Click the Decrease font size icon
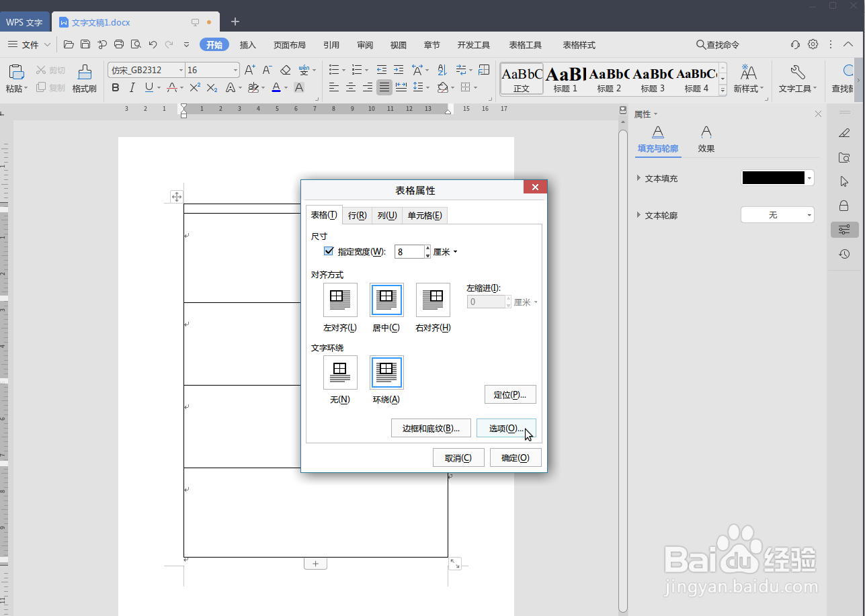Image resolution: width=865 pixels, height=616 pixels. click(267, 70)
